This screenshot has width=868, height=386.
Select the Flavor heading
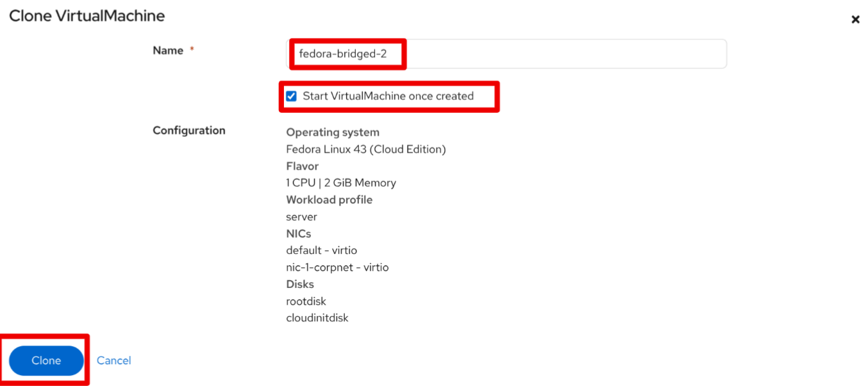click(x=303, y=166)
